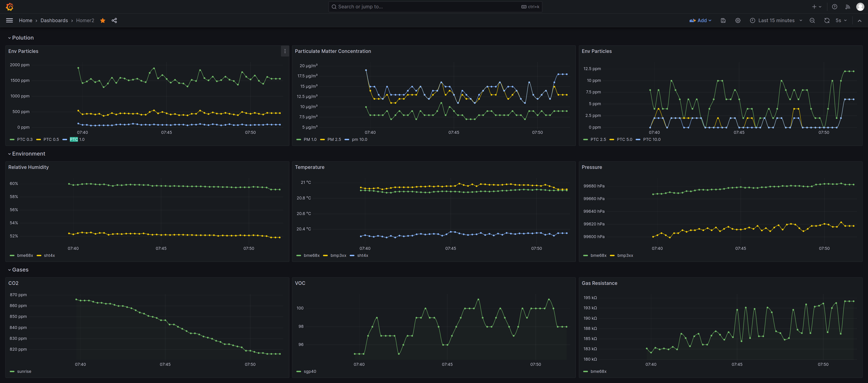Open the Env Particles panel three-dot menu
The width and height of the screenshot is (868, 383).
tap(285, 51)
